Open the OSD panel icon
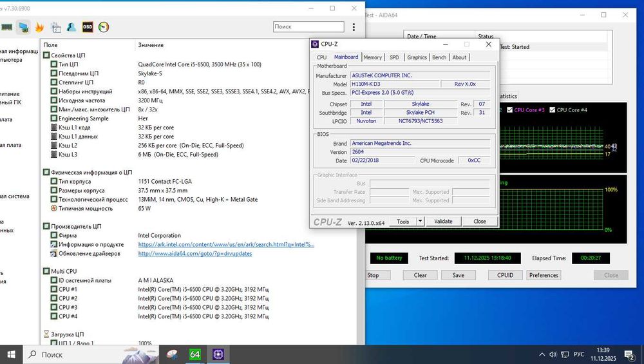Image resolution: width=644 pixels, height=364 pixels. pos(88,27)
